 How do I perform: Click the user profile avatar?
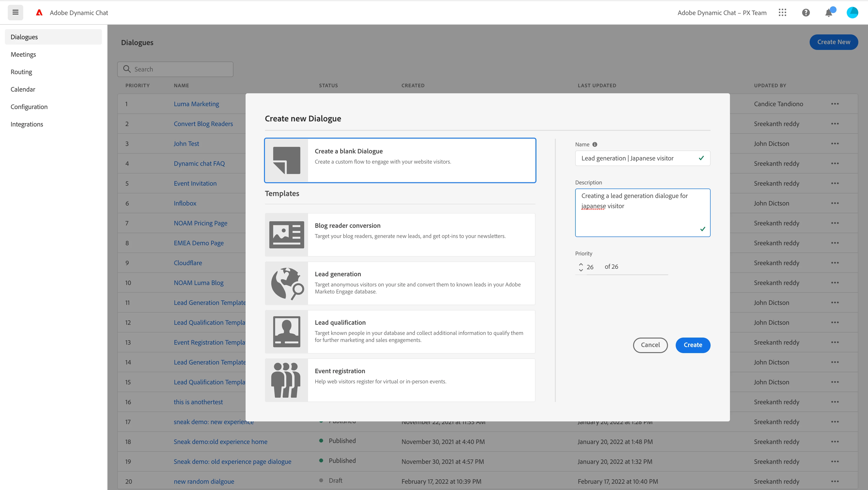pos(852,12)
